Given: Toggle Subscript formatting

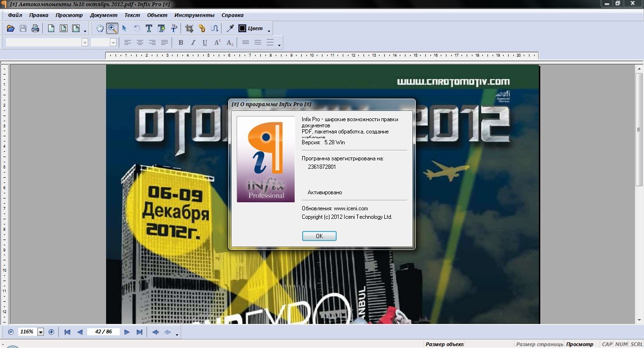Looking at the screenshot, I should 230,42.
